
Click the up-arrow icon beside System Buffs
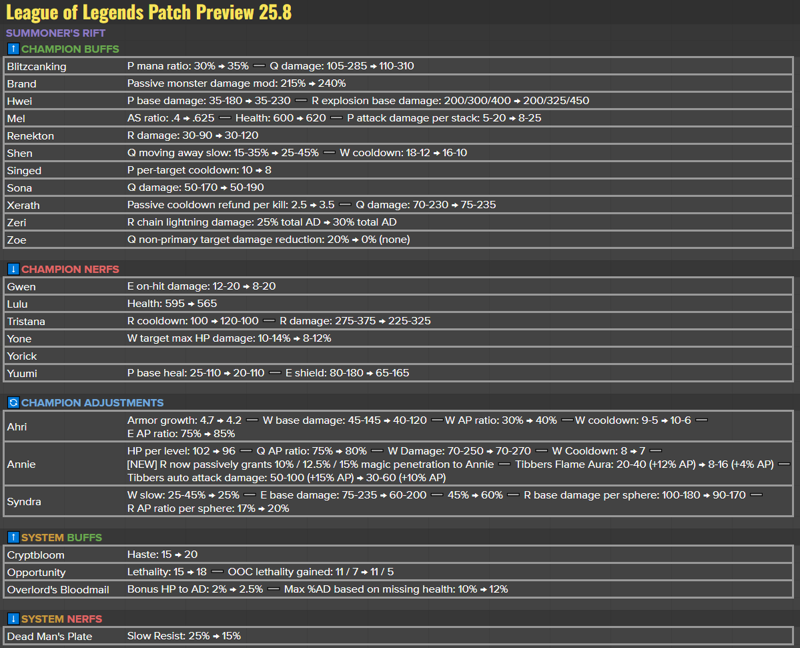(13, 537)
